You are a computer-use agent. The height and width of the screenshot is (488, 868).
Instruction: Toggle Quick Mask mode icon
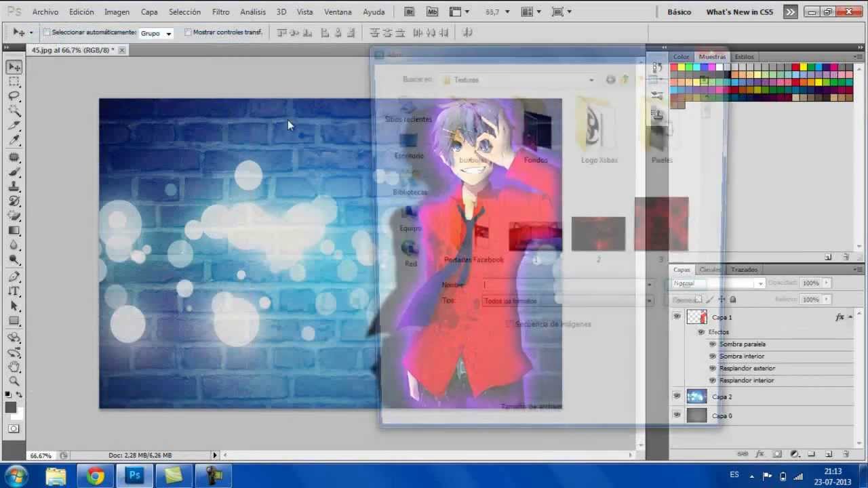point(14,428)
